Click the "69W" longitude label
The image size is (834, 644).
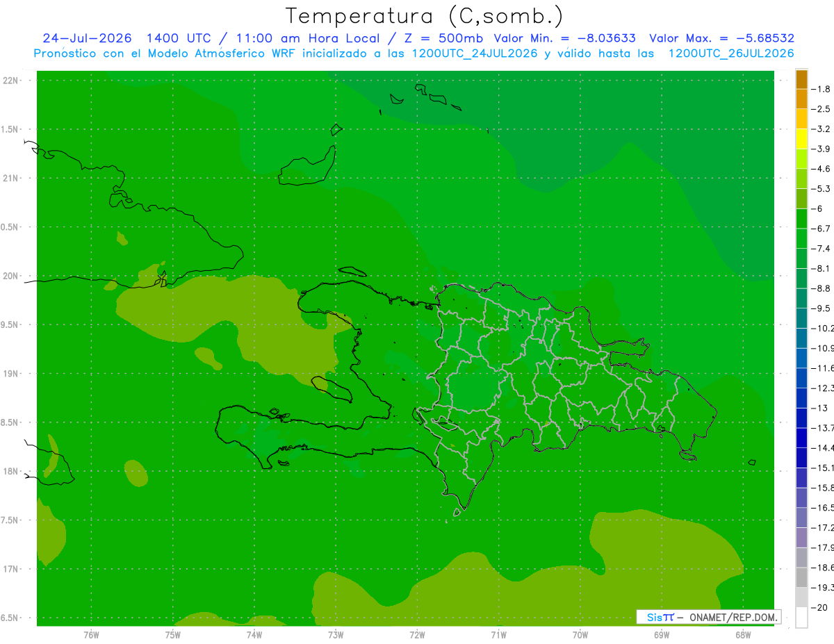[x=662, y=635]
